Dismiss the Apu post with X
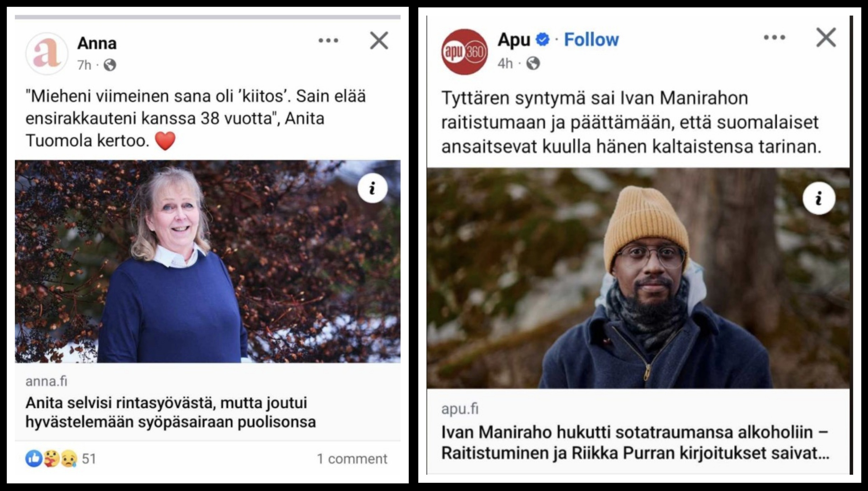Screen dimensions: 868x491 (x=826, y=37)
